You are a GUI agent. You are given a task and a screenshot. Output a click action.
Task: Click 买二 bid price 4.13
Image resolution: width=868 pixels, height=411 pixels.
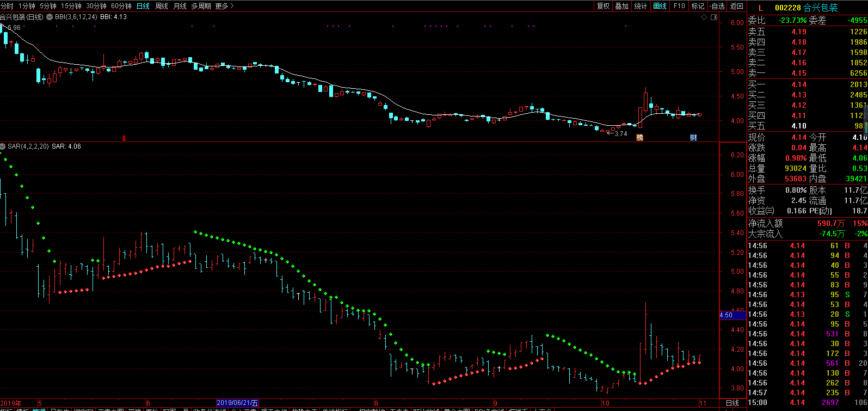[799, 95]
